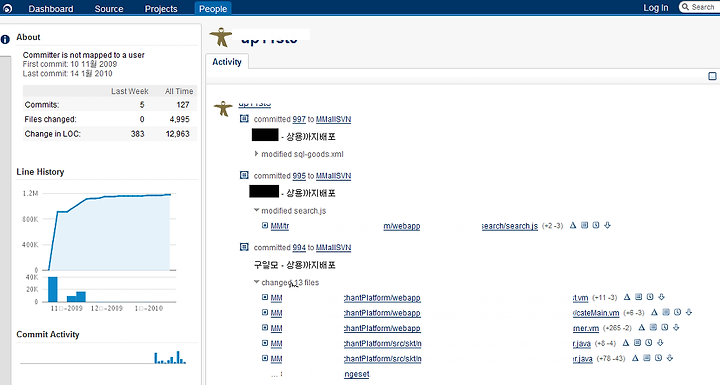
Task: Expand file row for cateMain.vm
Action: click(265, 312)
